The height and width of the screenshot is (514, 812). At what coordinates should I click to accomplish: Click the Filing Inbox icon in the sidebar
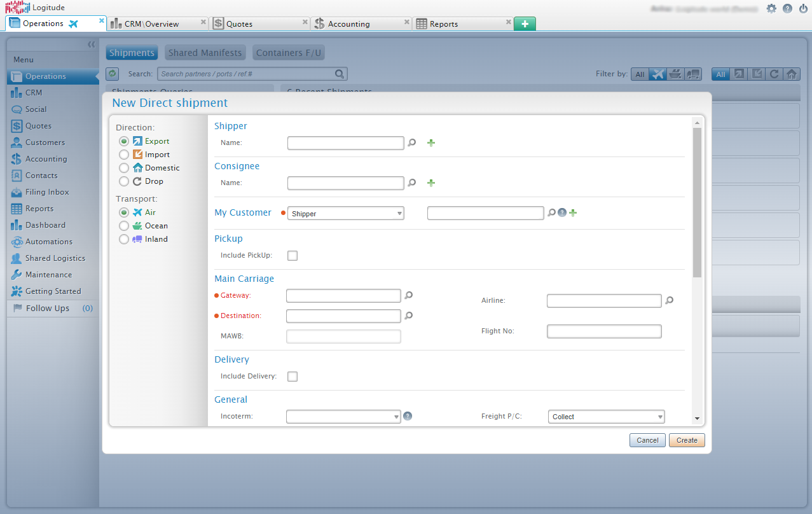[x=19, y=192]
